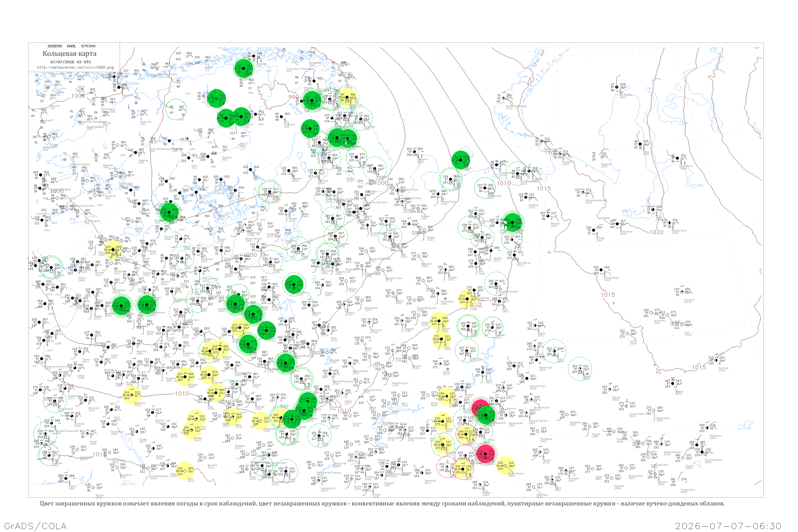The image size is (798, 532).
Task: Click the station label 'Железнодорожный 23220'
Action: point(596,201)
